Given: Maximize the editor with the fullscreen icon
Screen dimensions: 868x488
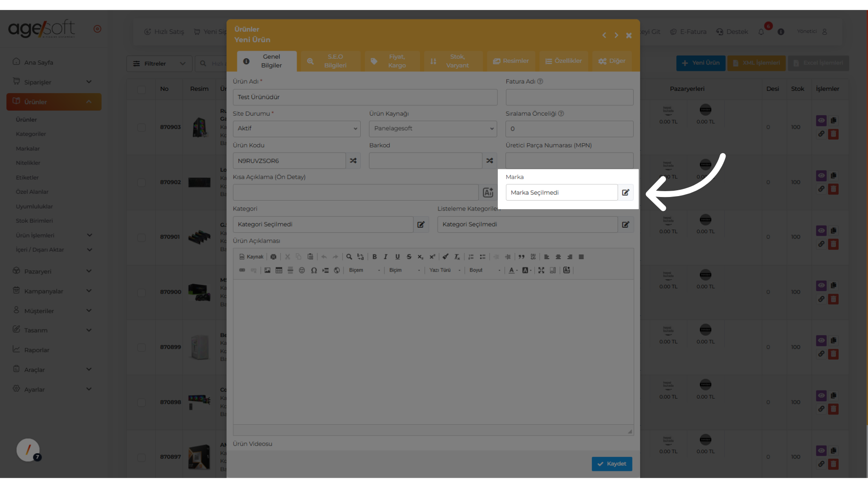Looking at the screenshot, I should tap(541, 270).
